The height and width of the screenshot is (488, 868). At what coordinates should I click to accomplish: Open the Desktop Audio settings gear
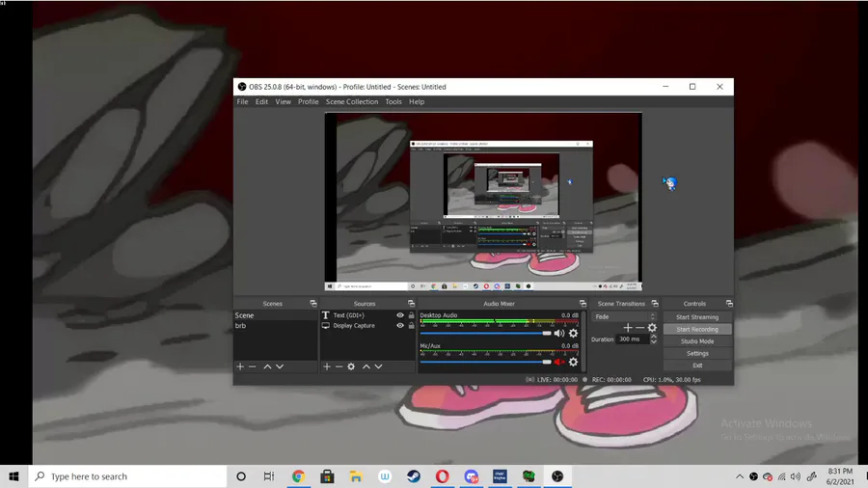coord(574,333)
